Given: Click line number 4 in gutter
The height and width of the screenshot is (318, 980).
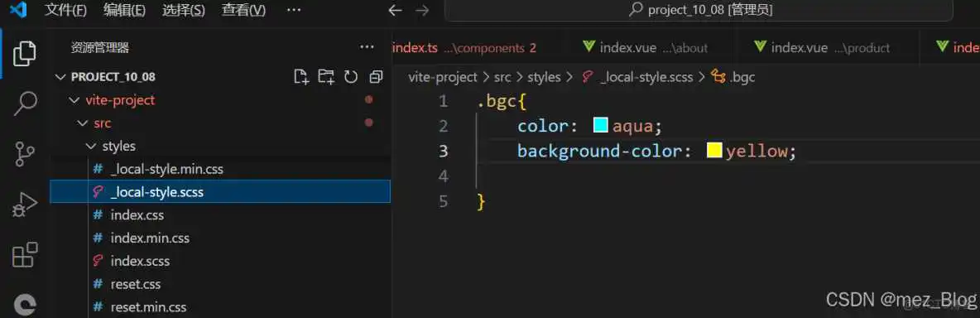Looking at the screenshot, I should pos(443,176).
